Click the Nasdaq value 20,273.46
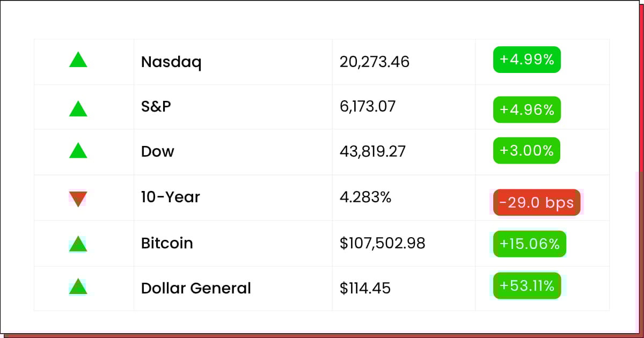 [375, 62]
